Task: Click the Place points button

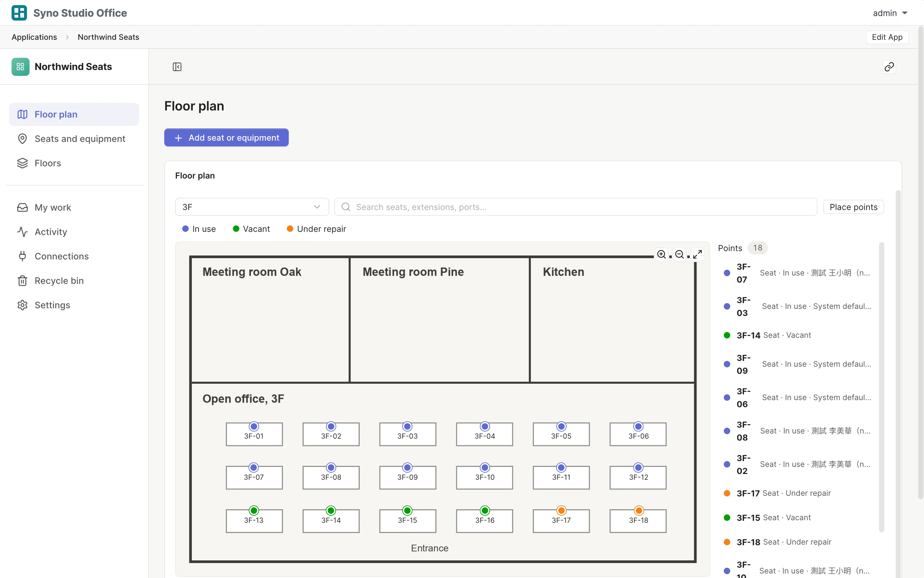Action: (x=853, y=207)
